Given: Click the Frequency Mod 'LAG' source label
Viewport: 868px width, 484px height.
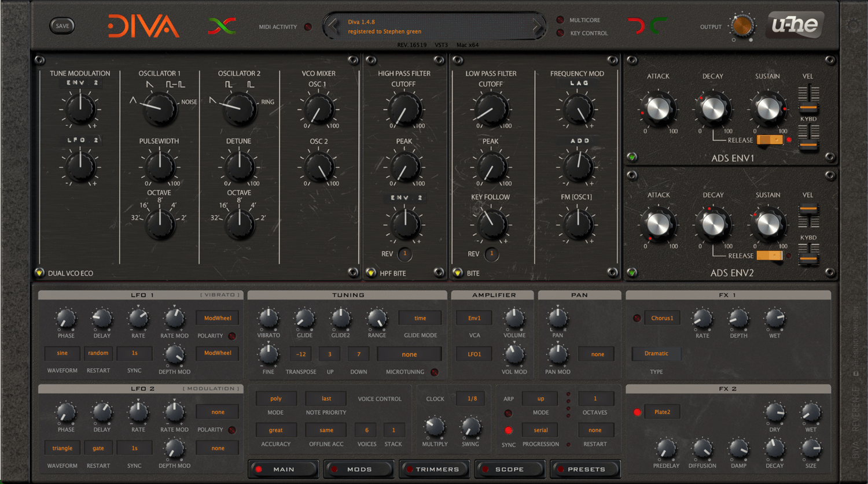Looking at the screenshot, I should tap(579, 83).
